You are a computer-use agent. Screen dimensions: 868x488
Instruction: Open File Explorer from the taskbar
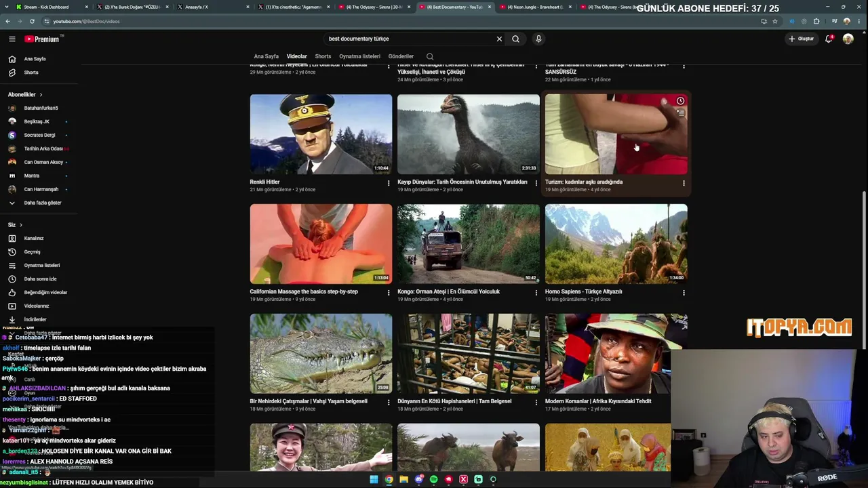click(403, 479)
